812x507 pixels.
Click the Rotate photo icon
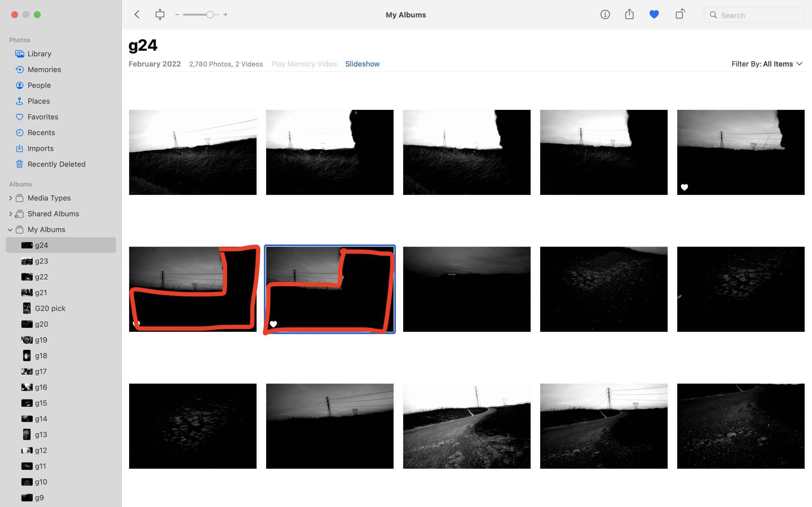point(680,15)
